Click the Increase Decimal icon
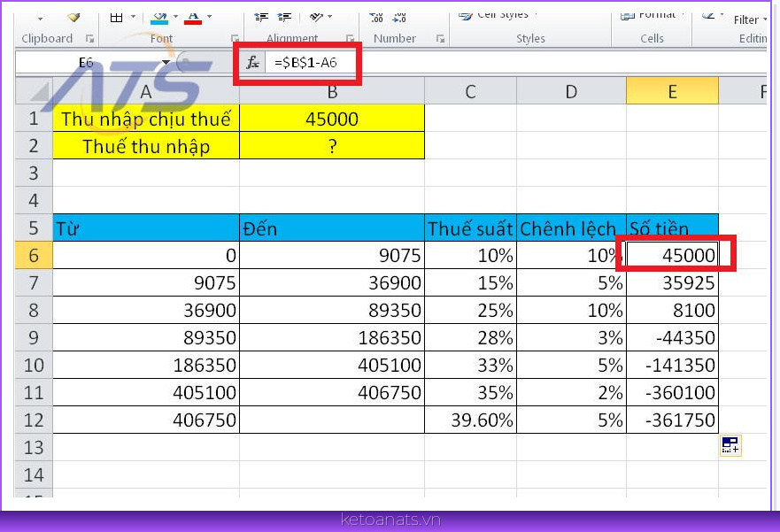The height and width of the screenshot is (532, 780). pyautogui.click(x=376, y=18)
